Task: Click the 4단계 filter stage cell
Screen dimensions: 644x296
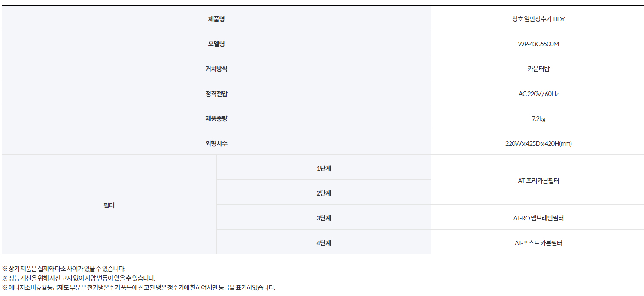Action: pos(324,242)
